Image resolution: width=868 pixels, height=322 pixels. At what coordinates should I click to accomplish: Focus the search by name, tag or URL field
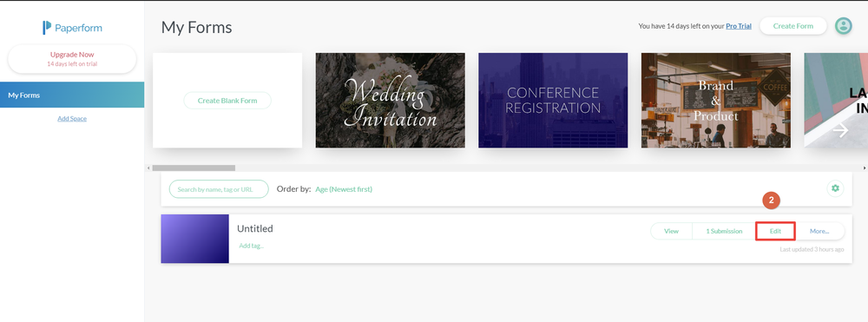click(219, 189)
